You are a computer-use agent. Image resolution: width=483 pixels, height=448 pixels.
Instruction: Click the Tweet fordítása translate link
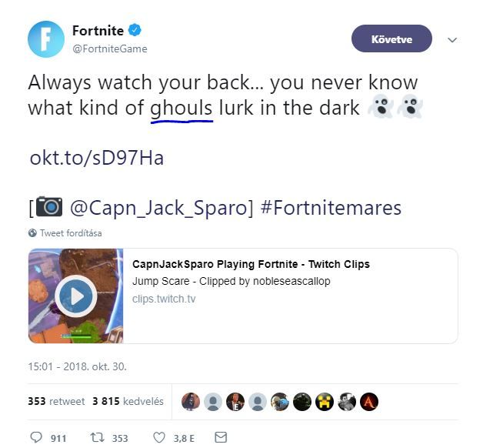pyautogui.click(x=71, y=233)
